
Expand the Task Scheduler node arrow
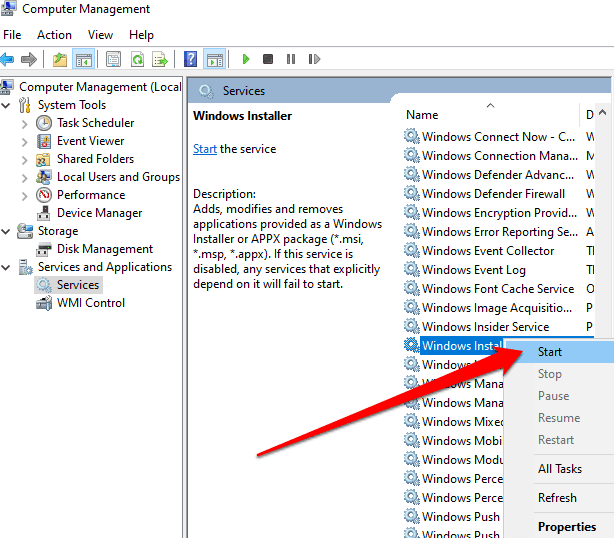coord(25,123)
